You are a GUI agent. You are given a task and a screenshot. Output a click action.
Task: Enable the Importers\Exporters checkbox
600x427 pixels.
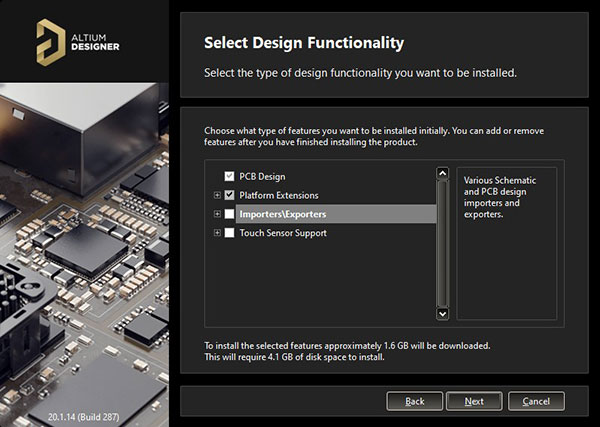point(229,214)
